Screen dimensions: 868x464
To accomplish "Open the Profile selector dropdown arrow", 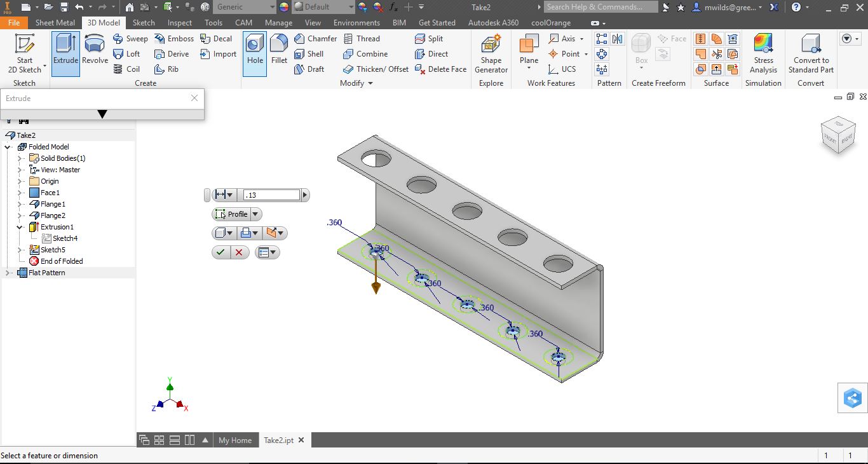I will pos(255,214).
